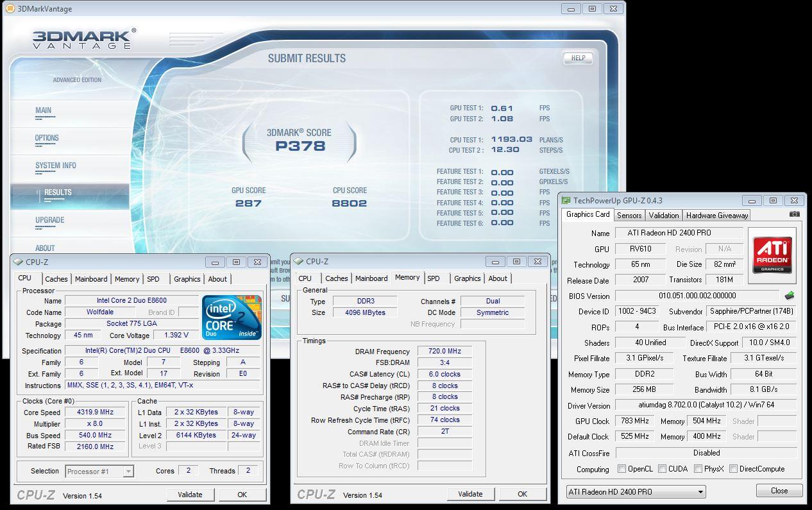Click the Memory CPU-Z window title icon
The height and width of the screenshot is (510, 812).
pos(298,261)
